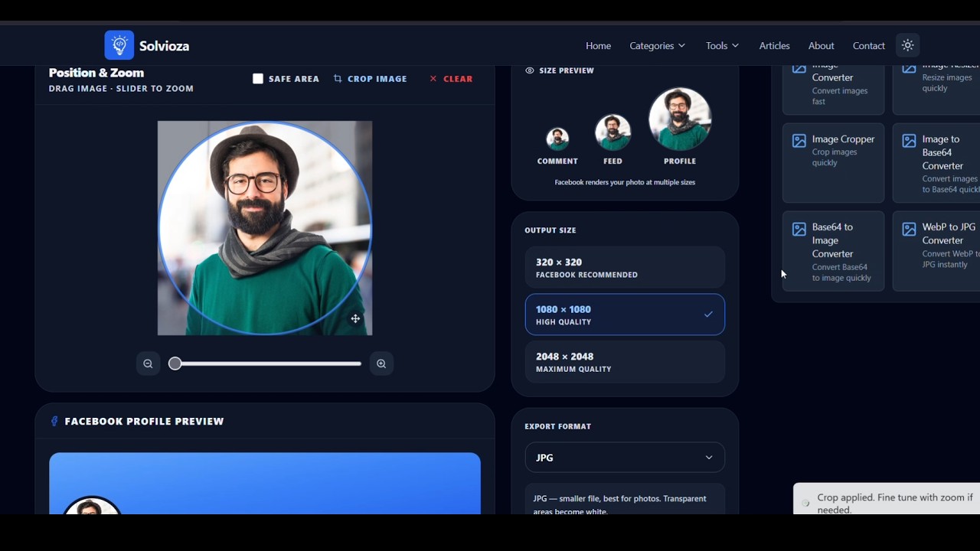Click the Base64 to Image Converter icon
980x551 pixels.
(799, 229)
